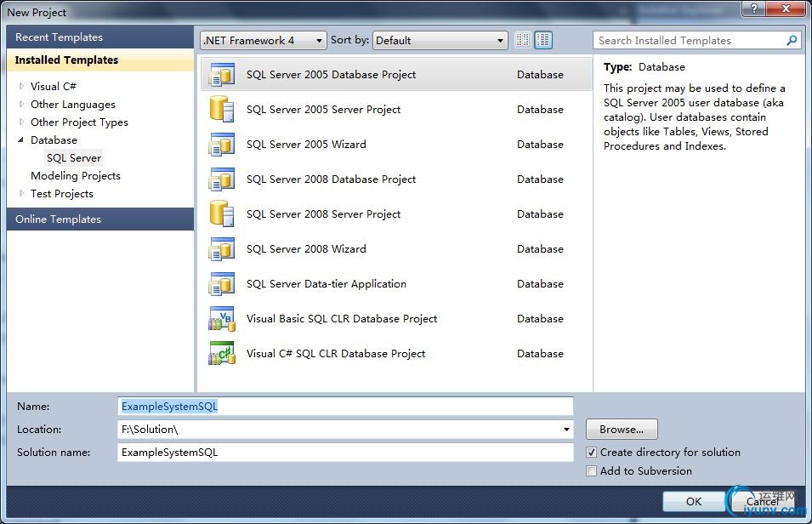Select the Installed Templates section

pyautogui.click(x=100, y=60)
